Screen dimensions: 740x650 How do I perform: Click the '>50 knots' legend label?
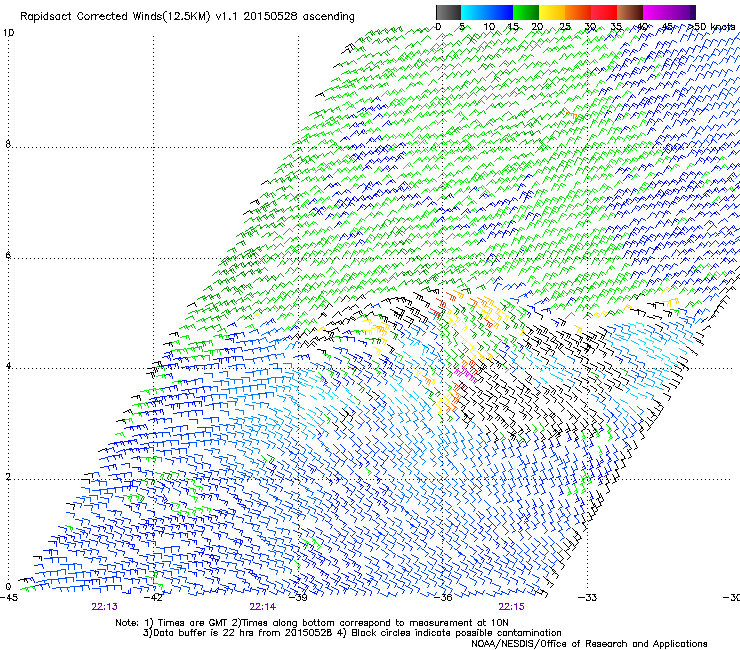point(711,27)
